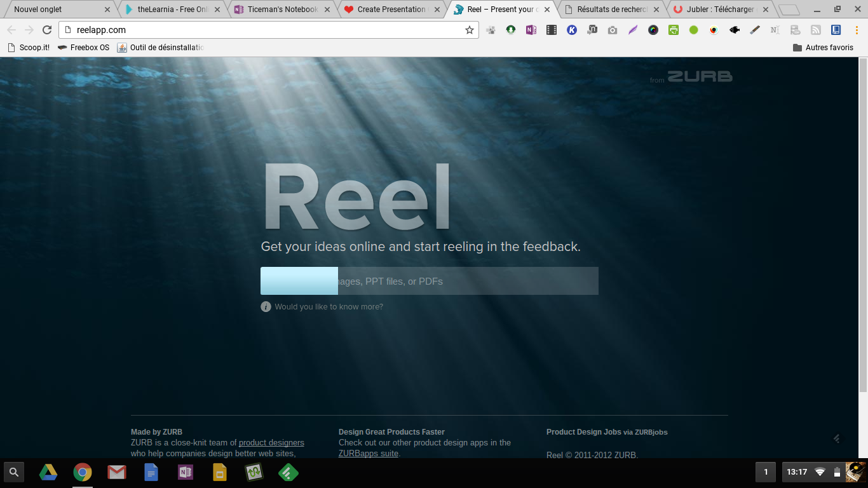Bookmark this page with the star icon
The image size is (868, 488).
pyautogui.click(x=470, y=30)
